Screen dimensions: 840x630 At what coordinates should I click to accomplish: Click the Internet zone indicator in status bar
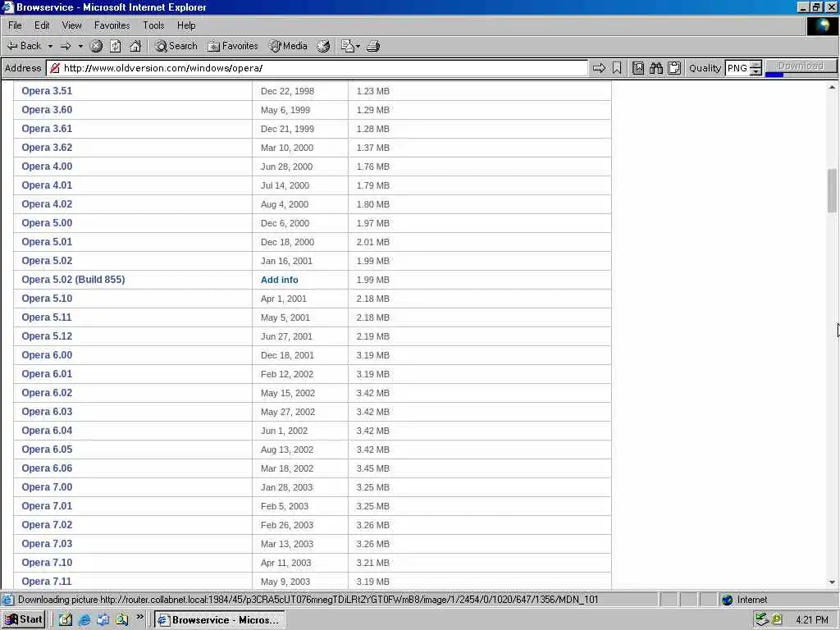pos(745,600)
